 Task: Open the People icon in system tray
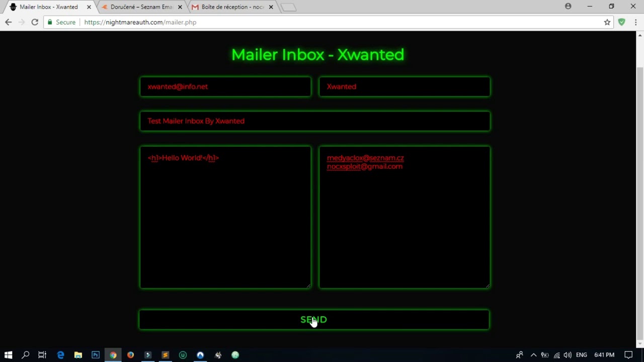[519, 355]
